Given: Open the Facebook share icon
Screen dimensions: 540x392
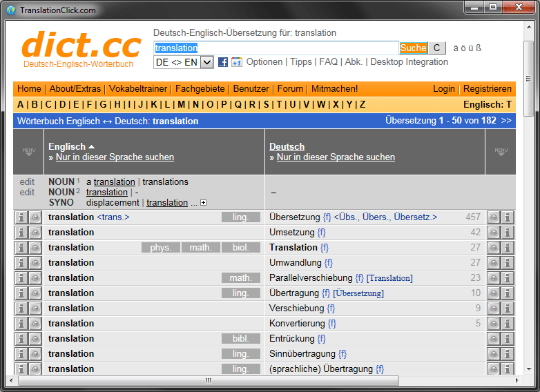Looking at the screenshot, I should 223,62.
